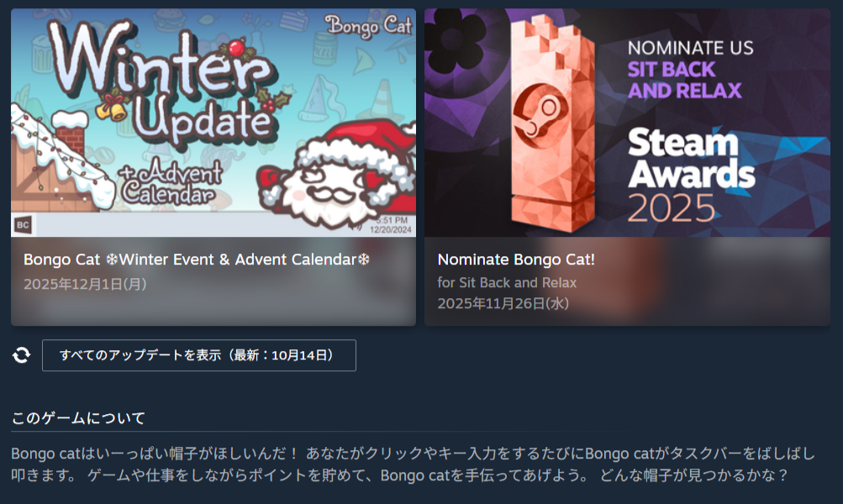Click the Steam Awards 2025 banner text

click(692, 176)
